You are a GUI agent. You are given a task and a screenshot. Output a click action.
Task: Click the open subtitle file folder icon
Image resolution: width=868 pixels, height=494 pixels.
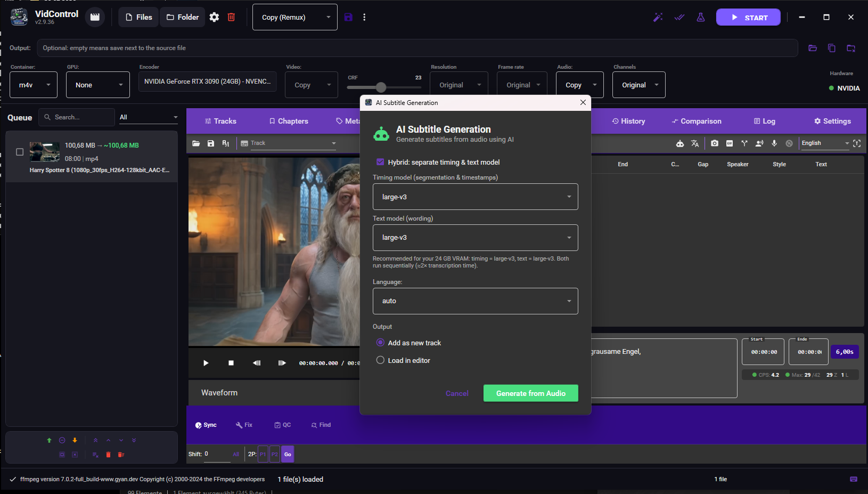pyautogui.click(x=196, y=143)
